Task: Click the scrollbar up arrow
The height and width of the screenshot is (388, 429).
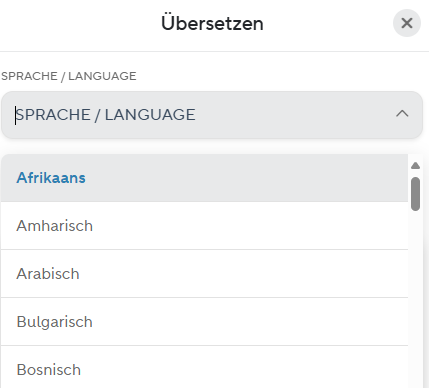Action: click(x=415, y=165)
